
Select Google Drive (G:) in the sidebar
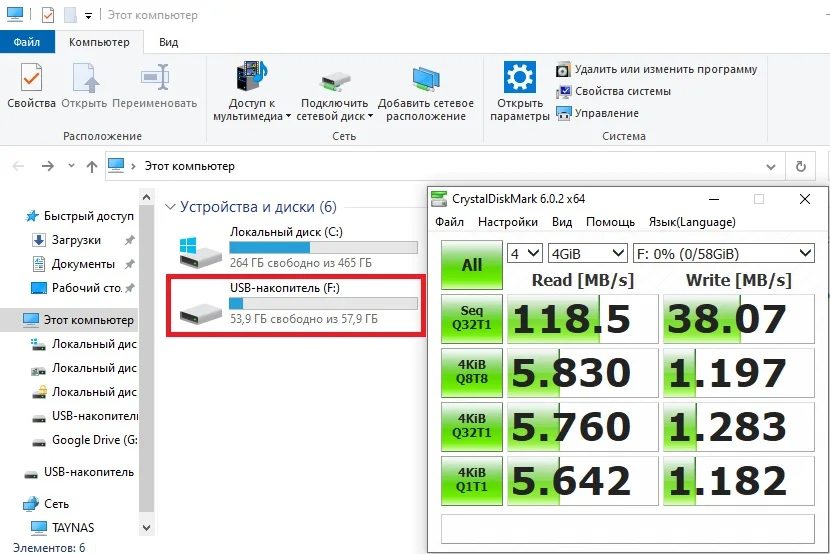coord(85,440)
